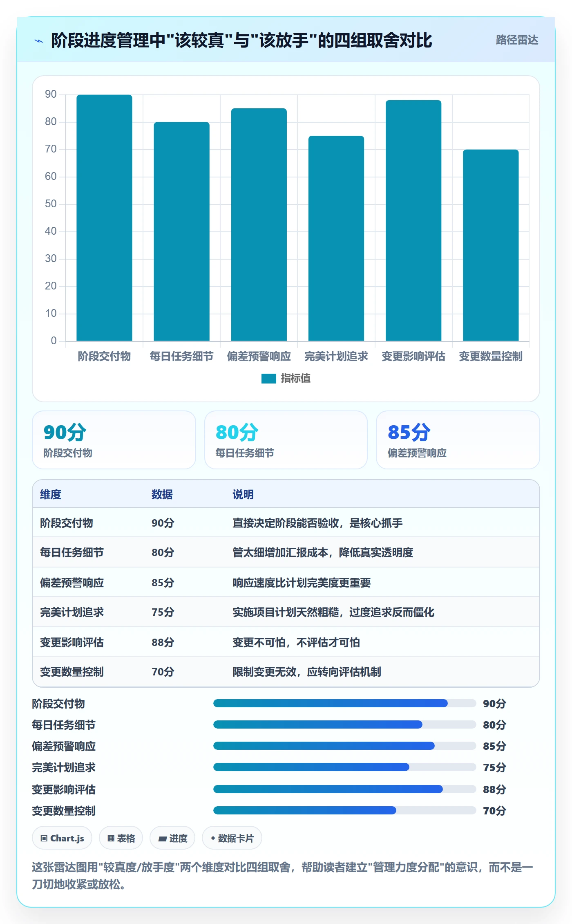The height and width of the screenshot is (924, 572).
Task: Click the lightning bolt icon beside the title
Action: click(x=39, y=41)
